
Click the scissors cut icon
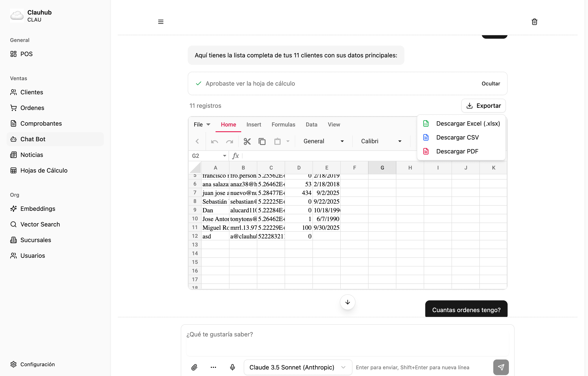pos(247,141)
